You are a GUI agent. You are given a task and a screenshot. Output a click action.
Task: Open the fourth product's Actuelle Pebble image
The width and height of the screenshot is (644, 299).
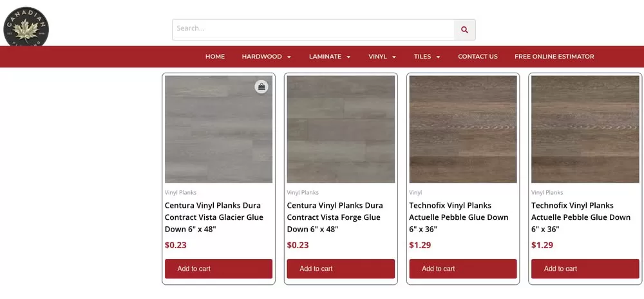(x=585, y=129)
